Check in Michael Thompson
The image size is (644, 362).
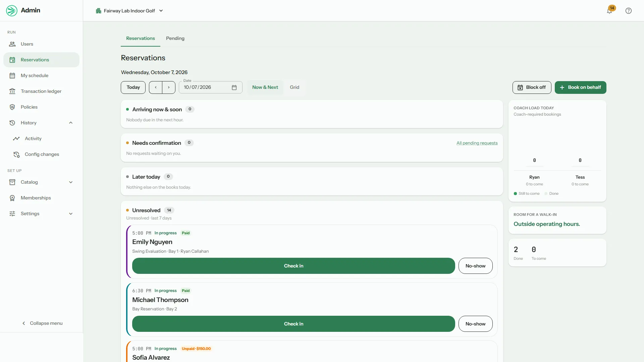tap(293, 324)
